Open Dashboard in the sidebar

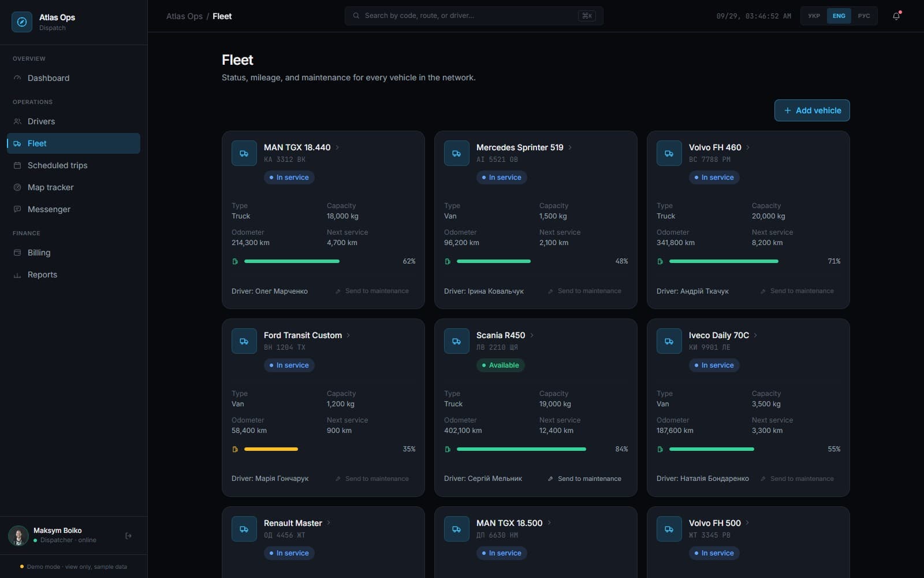click(73, 78)
